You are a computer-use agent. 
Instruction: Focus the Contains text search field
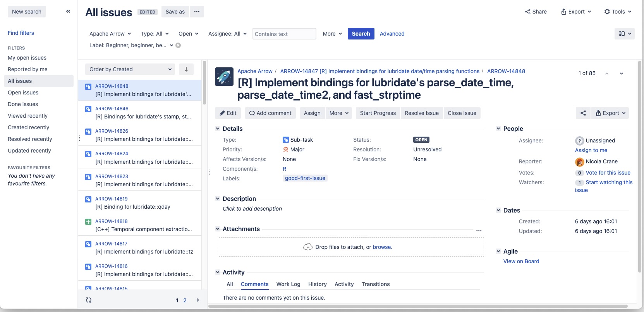pyautogui.click(x=284, y=34)
